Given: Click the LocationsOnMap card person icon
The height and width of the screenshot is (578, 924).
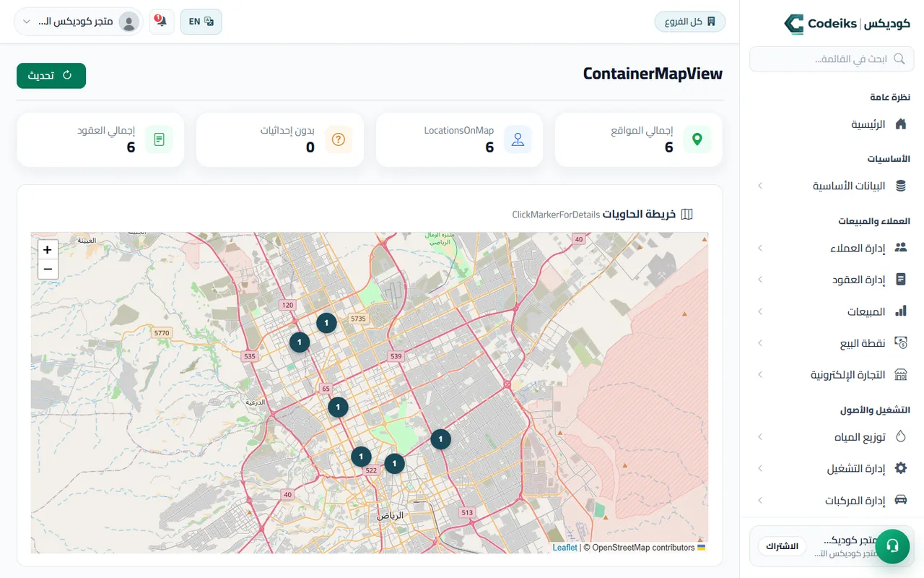Looking at the screenshot, I should pyautogui.click(x=518, y=139).
